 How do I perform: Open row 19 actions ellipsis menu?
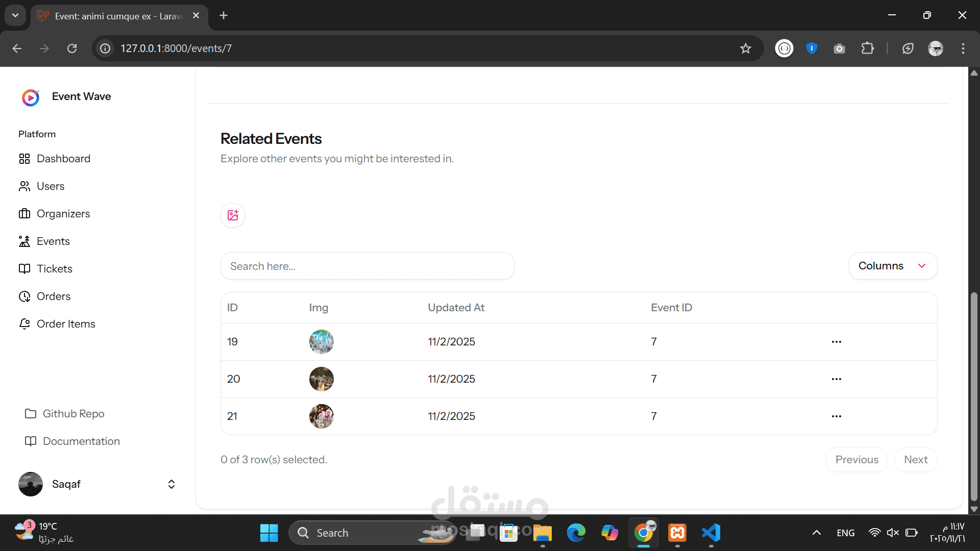836,342
